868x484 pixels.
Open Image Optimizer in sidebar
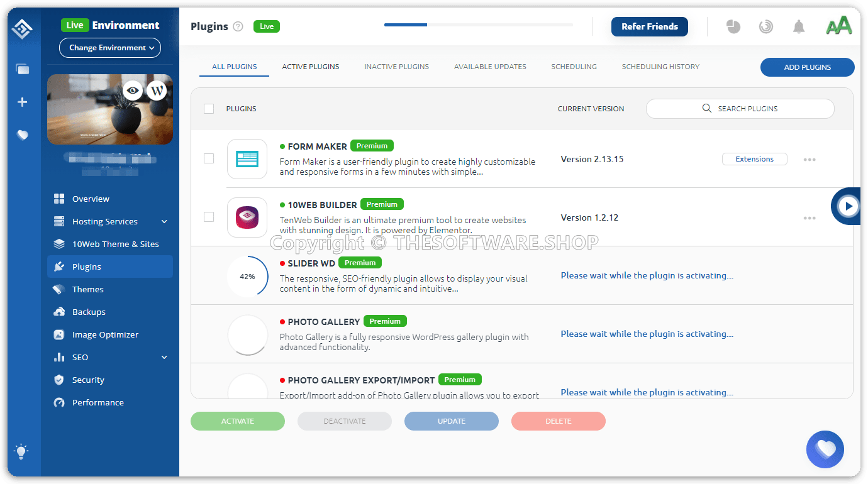[110, 334]
